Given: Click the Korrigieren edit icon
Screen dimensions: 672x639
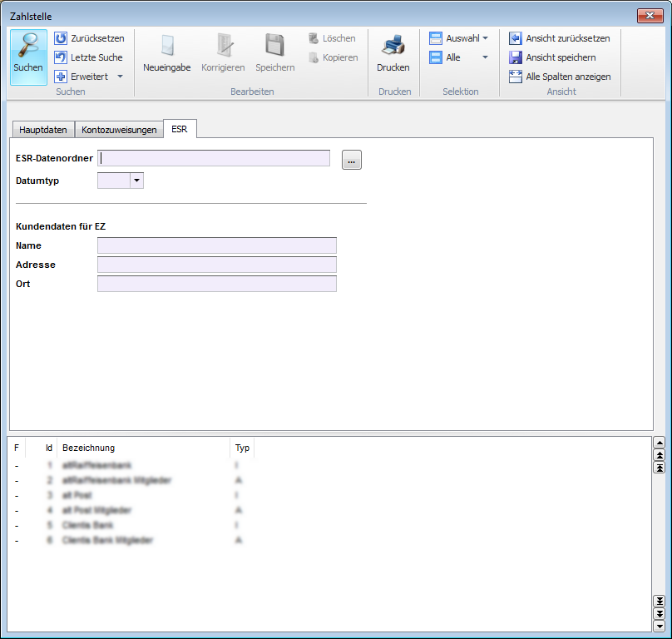Looking at the screenshot, I should 224,45.
